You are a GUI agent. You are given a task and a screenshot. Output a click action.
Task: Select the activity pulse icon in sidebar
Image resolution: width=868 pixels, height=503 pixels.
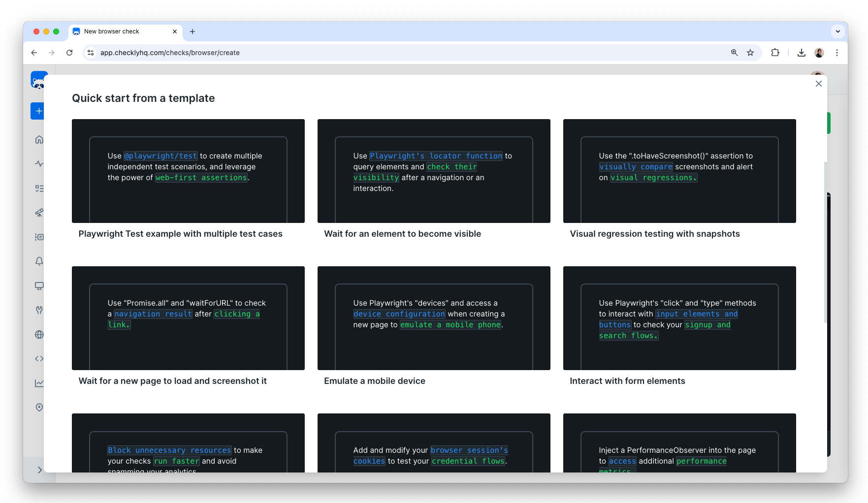coord(39,164)
